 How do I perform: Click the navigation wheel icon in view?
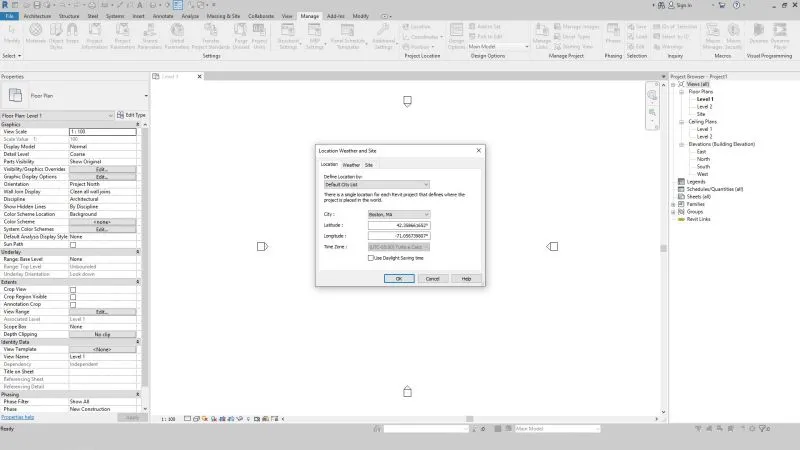[x=652, y=95]
